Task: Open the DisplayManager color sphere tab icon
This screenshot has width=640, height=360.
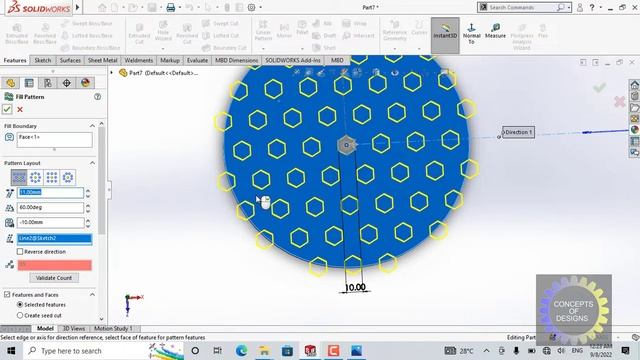Action: (85, 83)
